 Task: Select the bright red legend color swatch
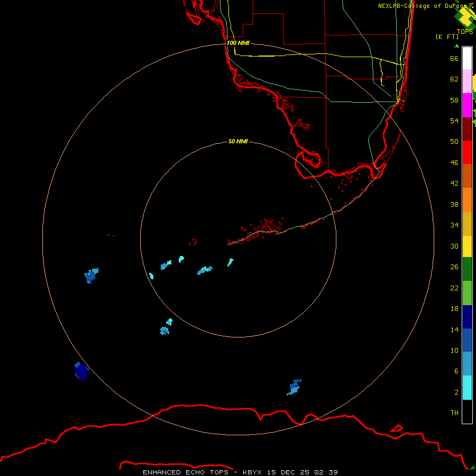coord(467,152)
